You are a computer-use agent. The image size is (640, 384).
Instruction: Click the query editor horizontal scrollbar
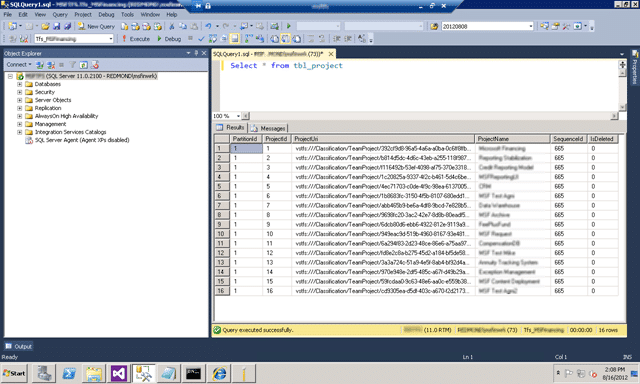pyautogui.click(x=431, y=116)
